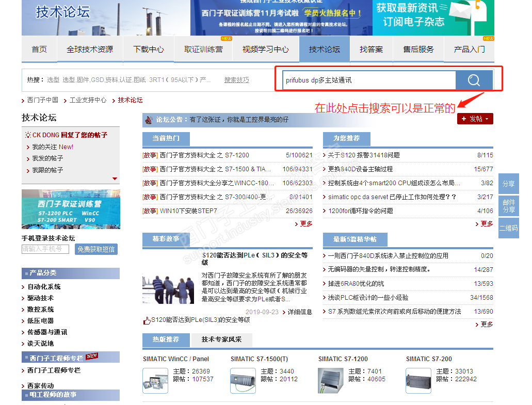The width and height of the screenshot is (532, 405).
Task: Click the 二维码 side button
Action: click(509, 228)
